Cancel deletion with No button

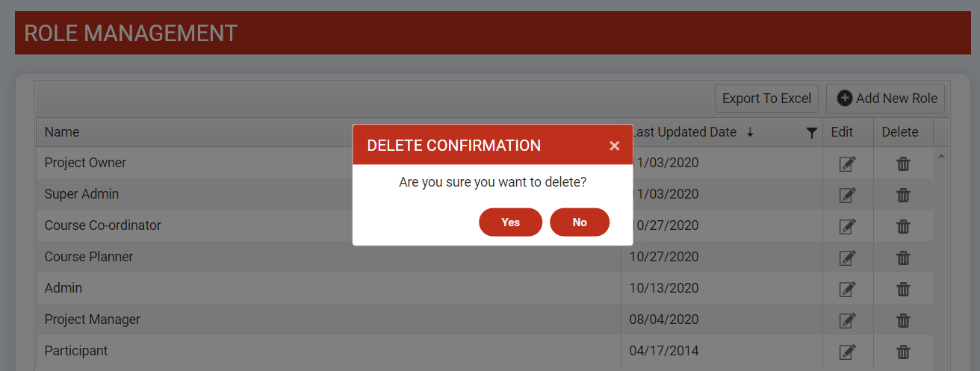tap(580, 222)
